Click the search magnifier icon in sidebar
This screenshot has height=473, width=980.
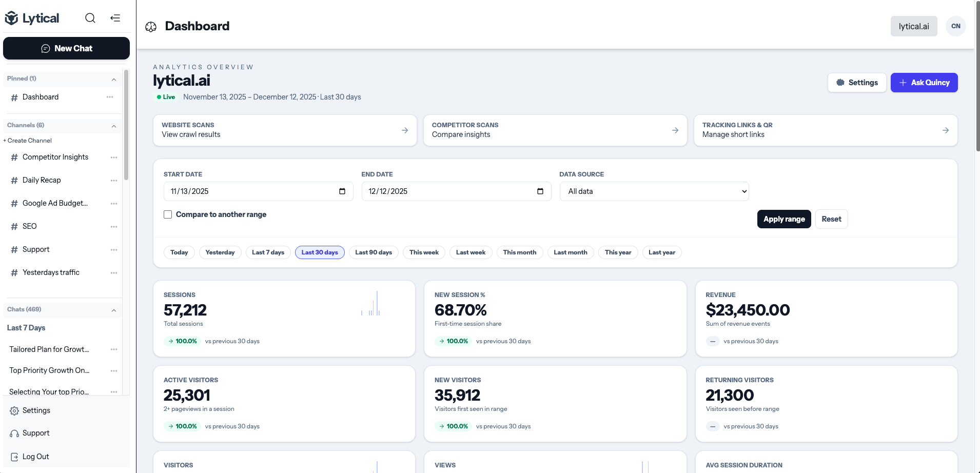[x=90, y=18]
